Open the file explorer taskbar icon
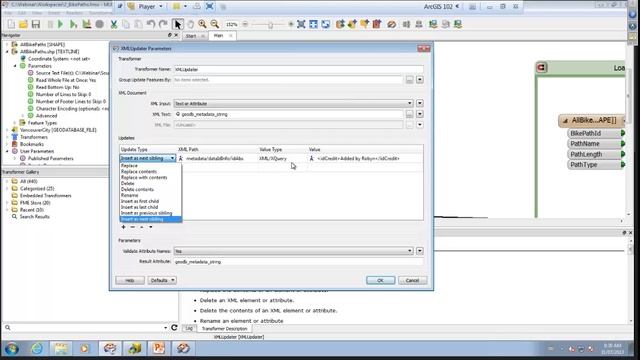The image size is (640, 360). pyautogui.click(x=61, y=348)
